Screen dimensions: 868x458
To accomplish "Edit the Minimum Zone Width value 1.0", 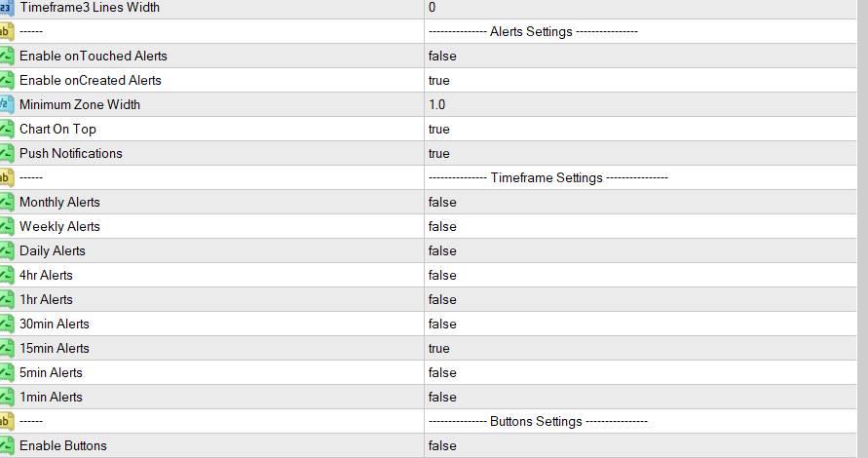I will pos(436,105).
